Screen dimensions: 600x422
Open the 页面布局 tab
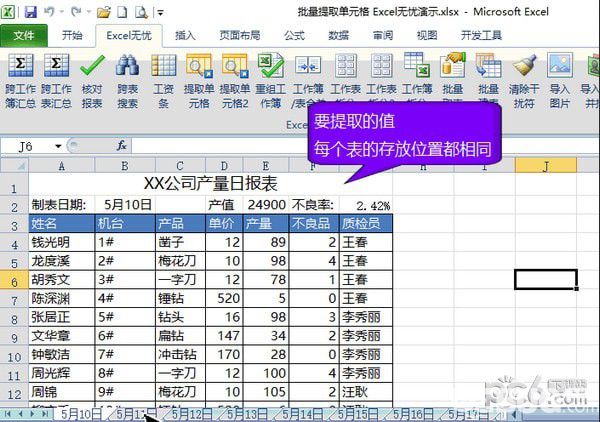coord(240,35)
